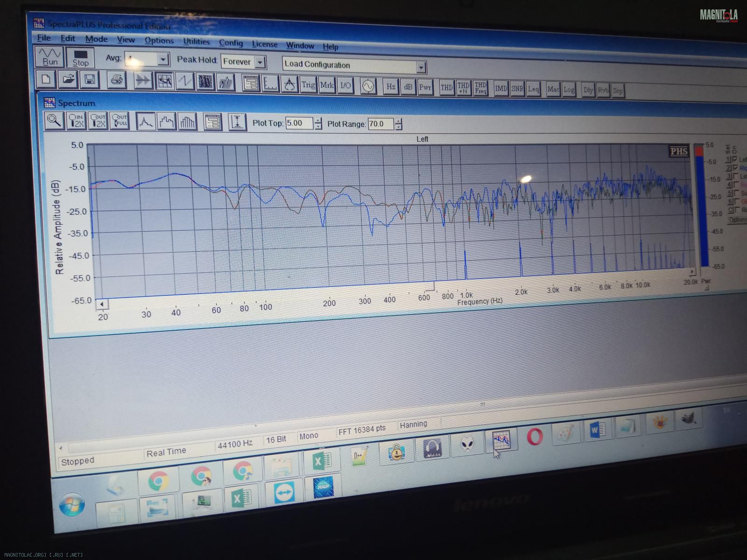The image size is (747, 560).
Task: Open the Log data logging utility
Action: [x=569, y=90]
